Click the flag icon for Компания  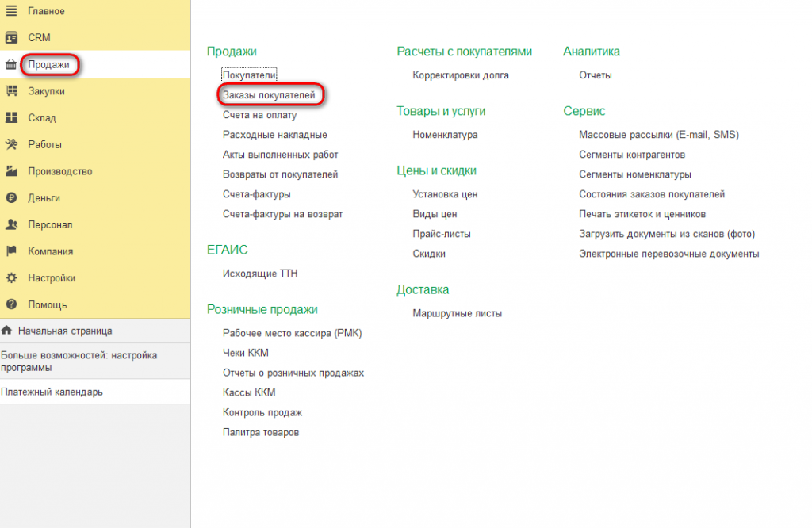point(11,251)
